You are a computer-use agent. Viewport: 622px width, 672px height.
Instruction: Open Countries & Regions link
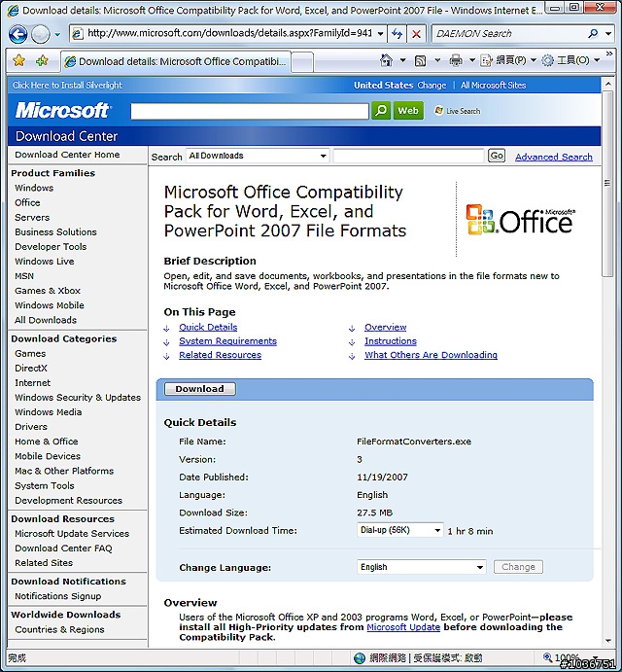click(x=59, y=629)
